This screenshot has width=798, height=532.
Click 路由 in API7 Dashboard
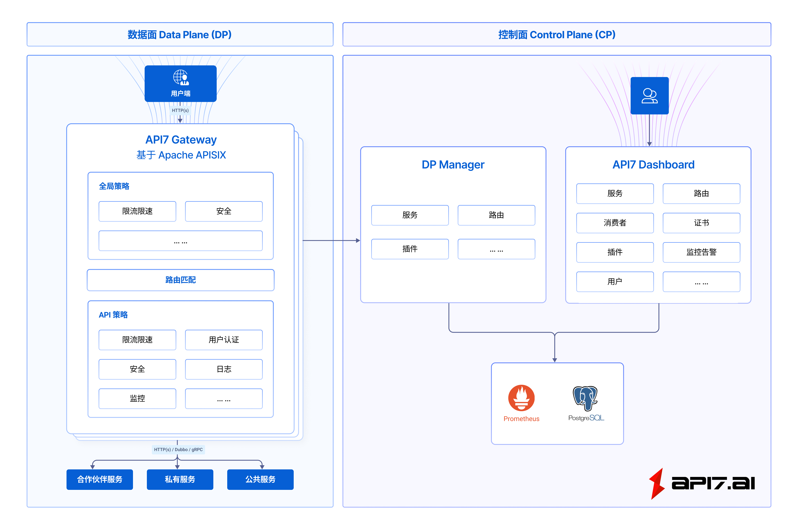tap(701, 194)
